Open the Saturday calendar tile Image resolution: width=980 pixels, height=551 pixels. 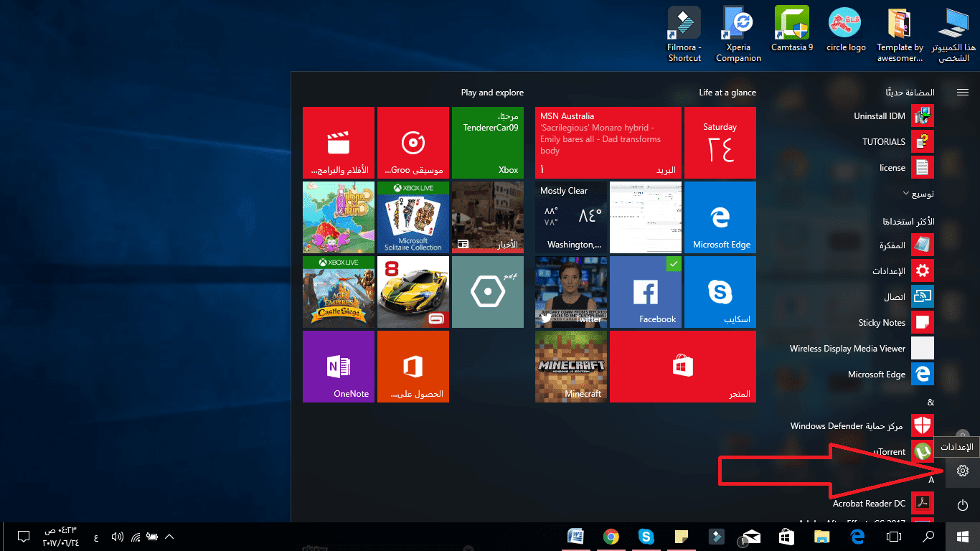point(720,143)
